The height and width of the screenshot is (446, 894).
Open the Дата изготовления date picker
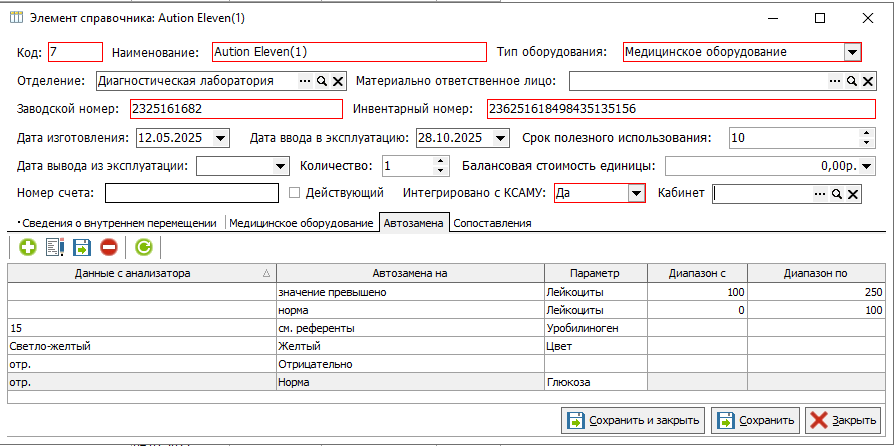click(220, 138)
